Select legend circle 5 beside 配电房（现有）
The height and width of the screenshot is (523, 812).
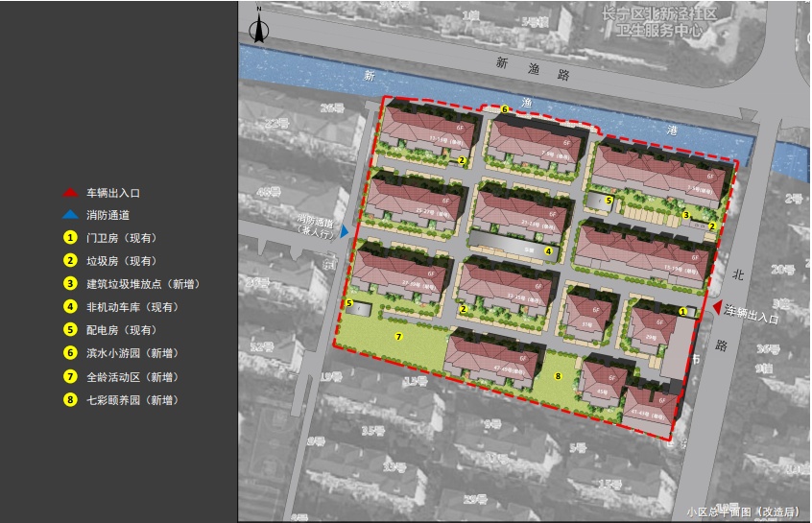[x=70, y=330]
